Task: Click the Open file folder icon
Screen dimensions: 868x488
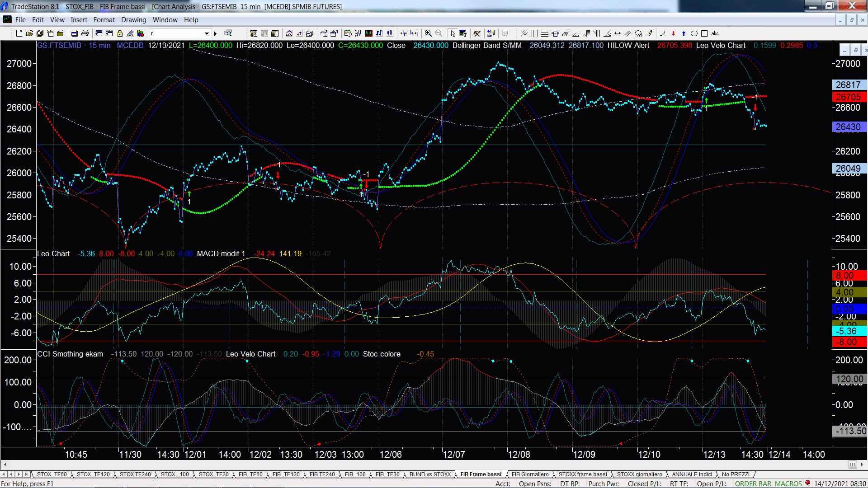Action: [x=29, y=33]
